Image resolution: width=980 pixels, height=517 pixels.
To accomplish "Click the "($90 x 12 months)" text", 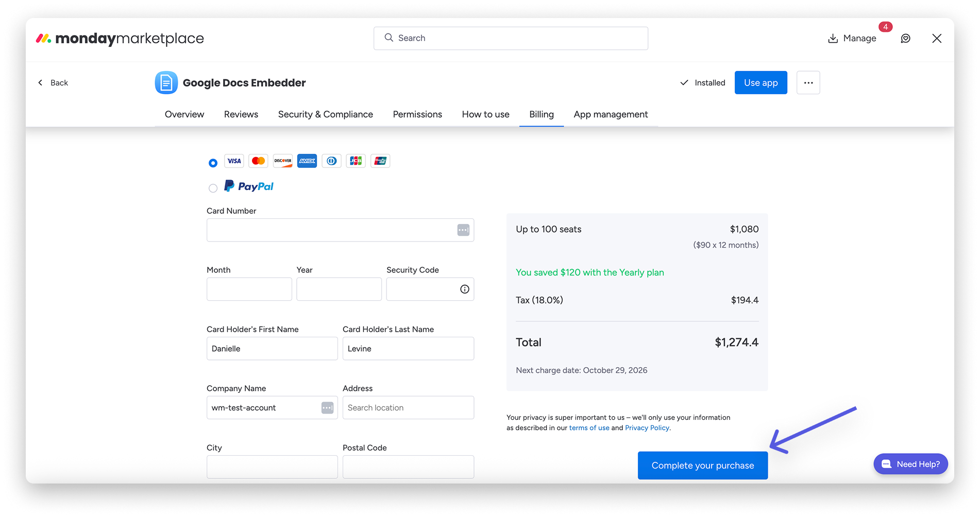I will coord(726,245).
